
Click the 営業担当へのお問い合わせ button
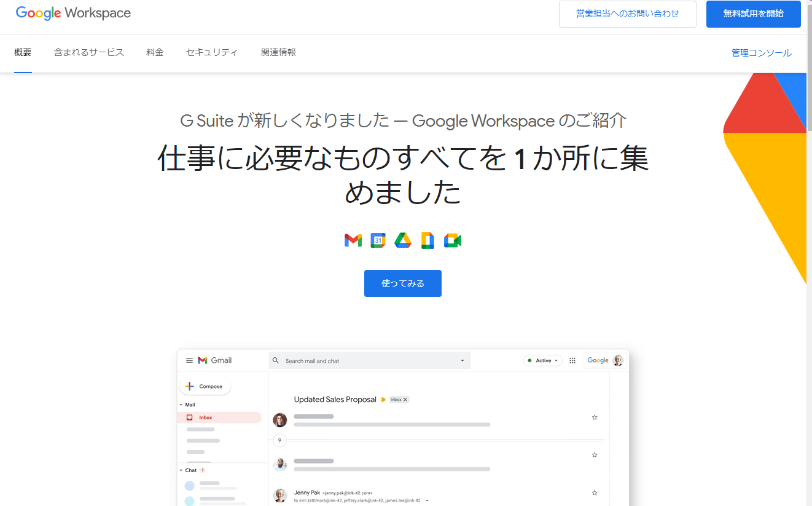[628, 14]
